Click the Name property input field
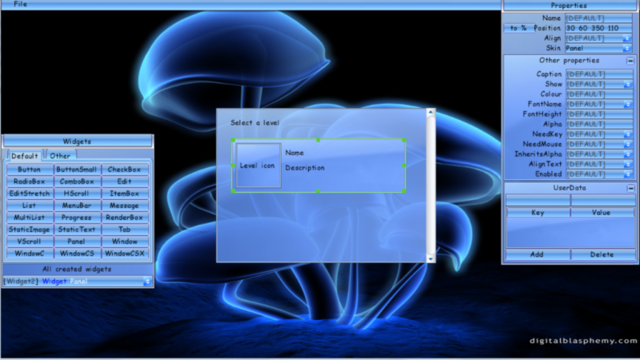The height and width of the screenshot is (360, 640). (x=599, y=18)
